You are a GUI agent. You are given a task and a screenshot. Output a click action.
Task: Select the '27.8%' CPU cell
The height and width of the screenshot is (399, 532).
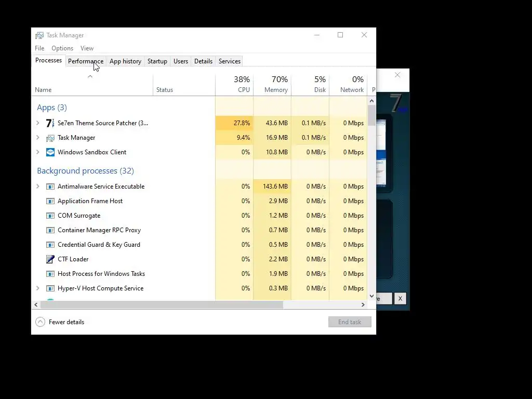(x=234, y=123)
